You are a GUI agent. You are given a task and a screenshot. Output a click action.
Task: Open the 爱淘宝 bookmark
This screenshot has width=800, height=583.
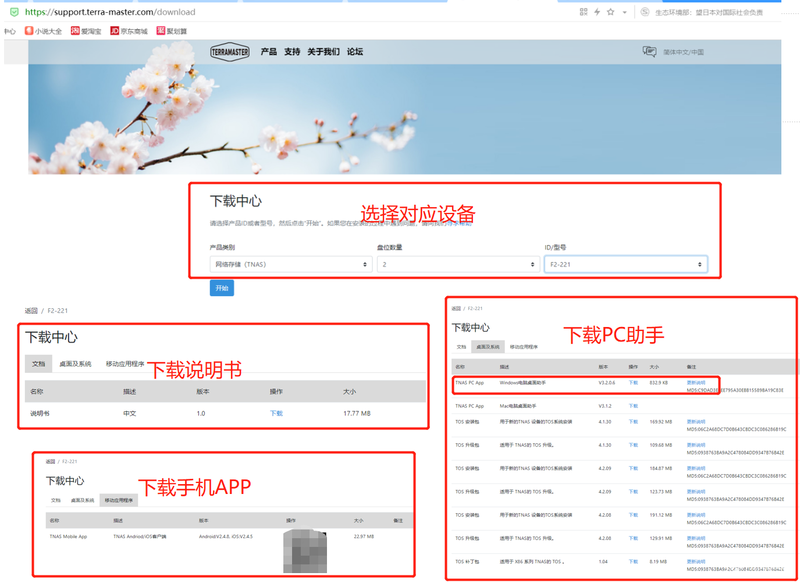86,31
